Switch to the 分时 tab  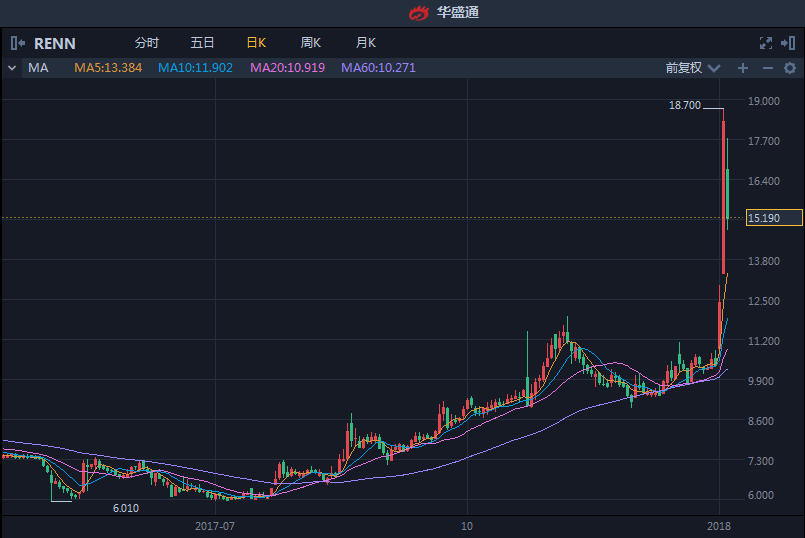pyautogui.click(x=147, y=43)
